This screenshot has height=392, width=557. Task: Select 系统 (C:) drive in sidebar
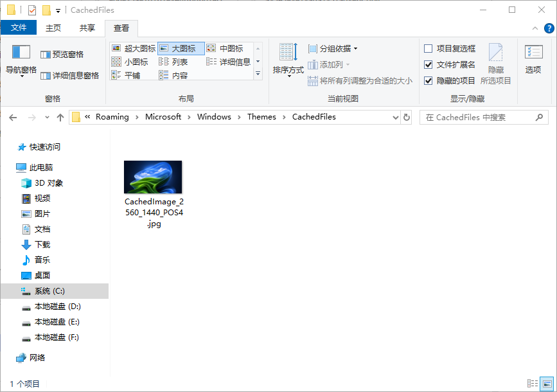pyautogui.click(x=49, y=291)
